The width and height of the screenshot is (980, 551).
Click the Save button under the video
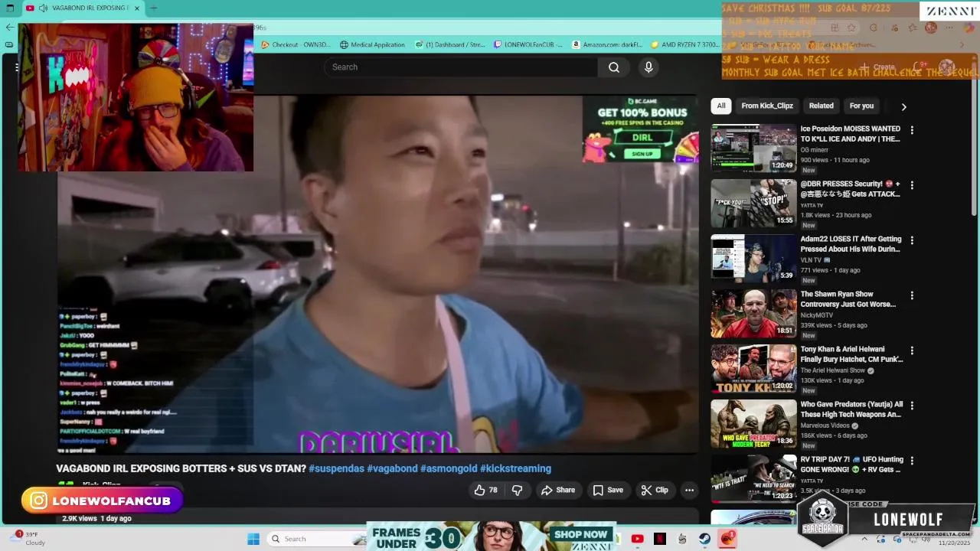[608, 490]
